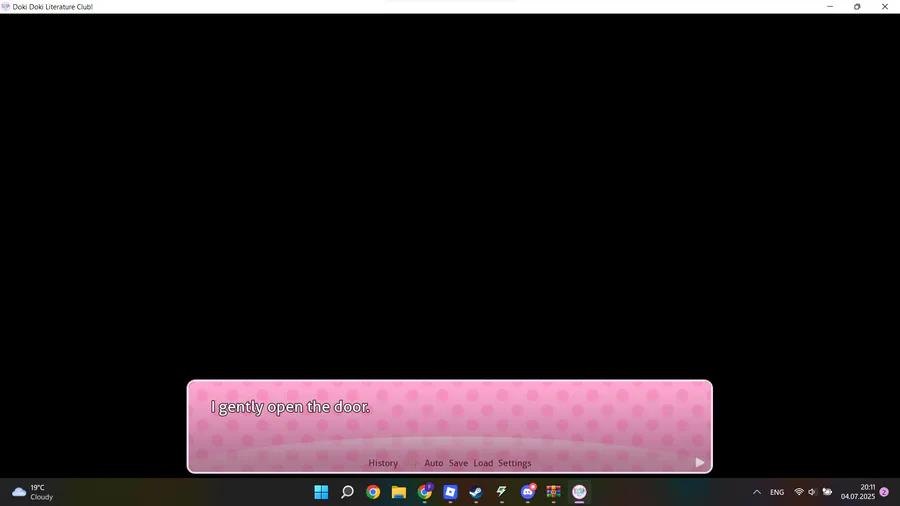Launch Google Chrome from the taskbar

click(373, 492)
